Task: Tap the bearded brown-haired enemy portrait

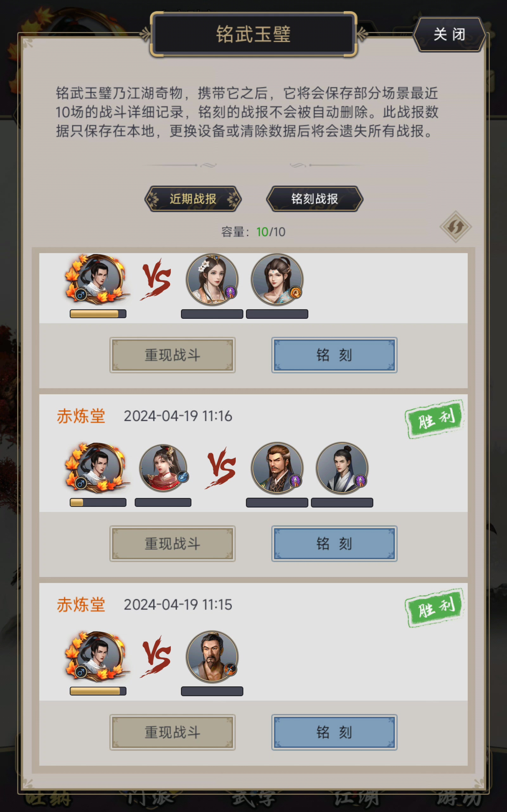Action: click(277, 468)
